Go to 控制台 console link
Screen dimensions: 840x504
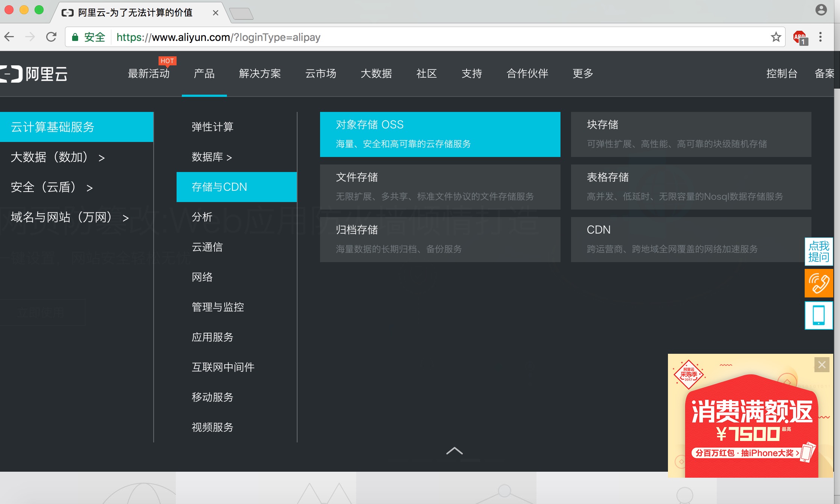click(782, 74)
